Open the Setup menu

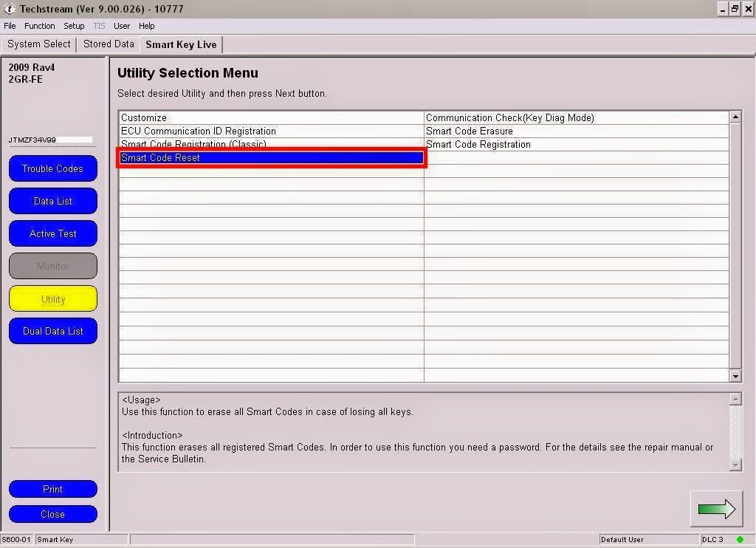(74, 26)
